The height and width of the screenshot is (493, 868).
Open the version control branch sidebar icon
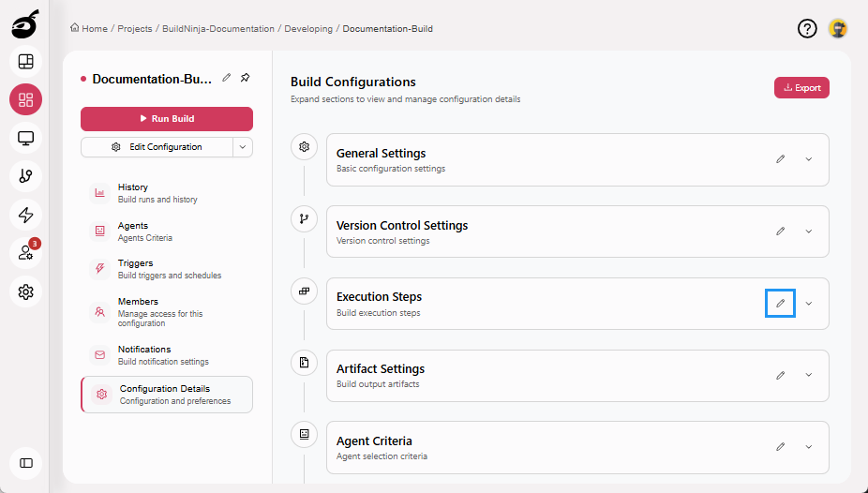click(25, 176)
